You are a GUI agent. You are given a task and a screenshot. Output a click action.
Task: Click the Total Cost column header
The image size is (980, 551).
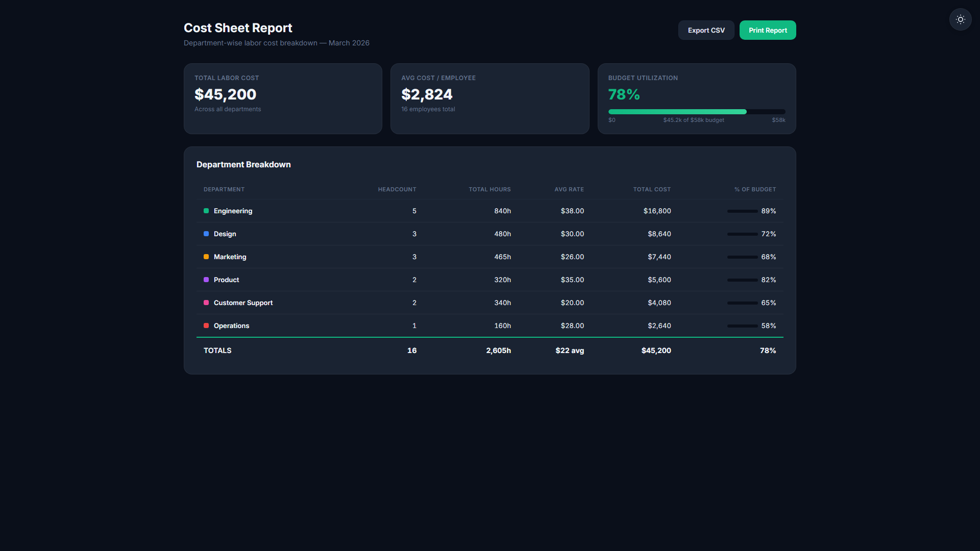point(652,189)
